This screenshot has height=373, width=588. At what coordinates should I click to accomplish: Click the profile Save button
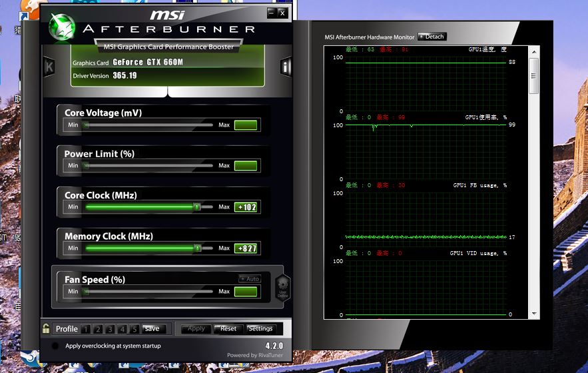point(152,329)
